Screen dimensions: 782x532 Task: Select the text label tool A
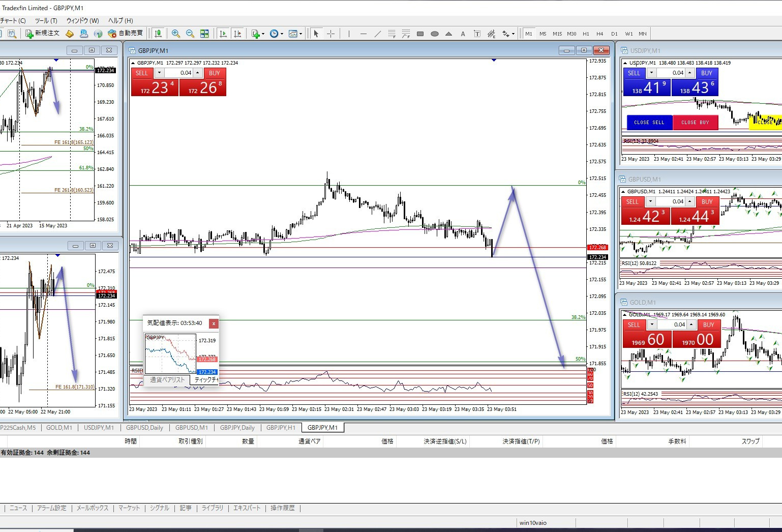pyautogui.click(x=463, y=34)
